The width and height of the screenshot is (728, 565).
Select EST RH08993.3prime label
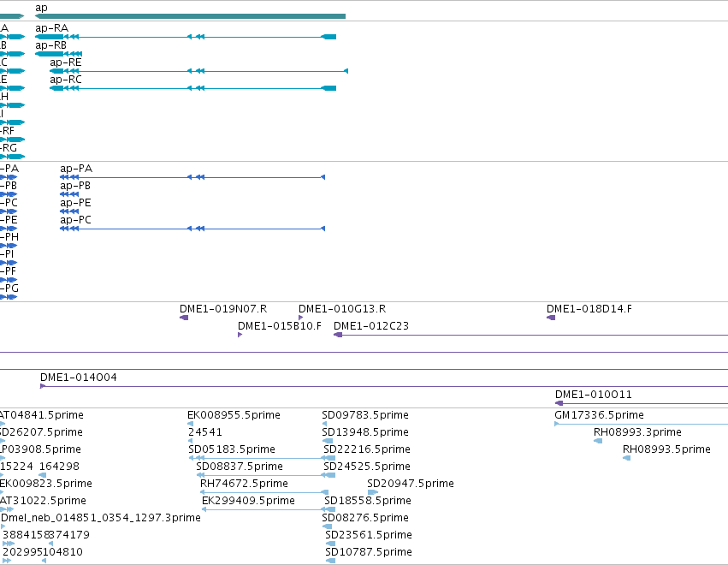[637, 432]
